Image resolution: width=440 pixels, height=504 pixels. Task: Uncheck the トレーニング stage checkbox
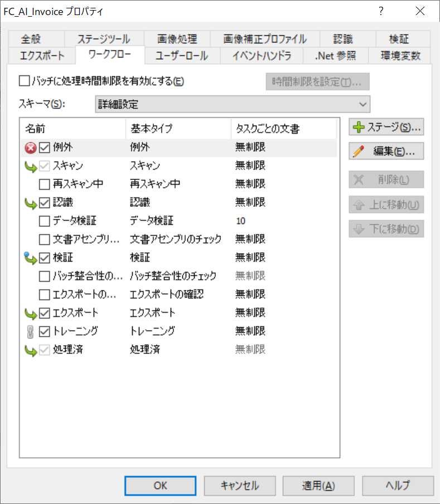click(x=45, y=331)
